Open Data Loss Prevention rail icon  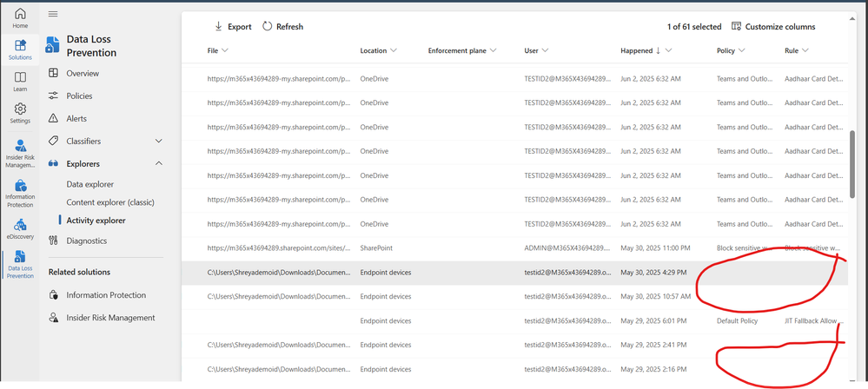click(x=20, y=265)
